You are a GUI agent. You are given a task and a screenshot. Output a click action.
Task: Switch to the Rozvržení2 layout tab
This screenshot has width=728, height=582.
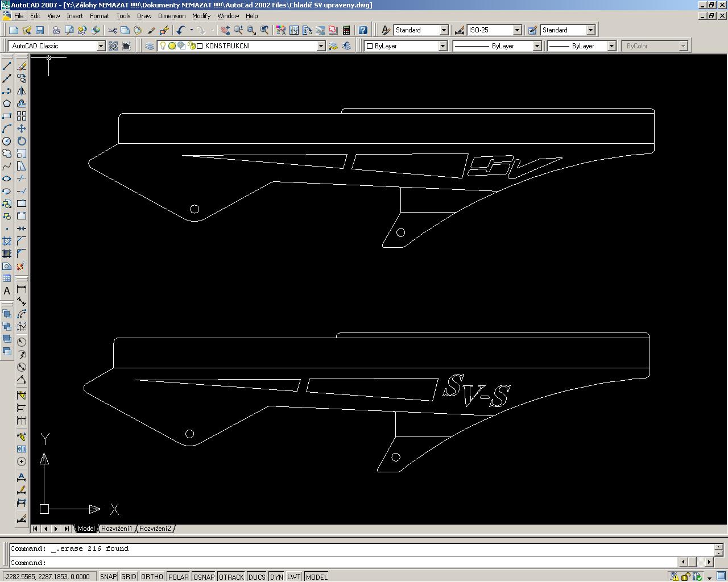coord(155,529)
